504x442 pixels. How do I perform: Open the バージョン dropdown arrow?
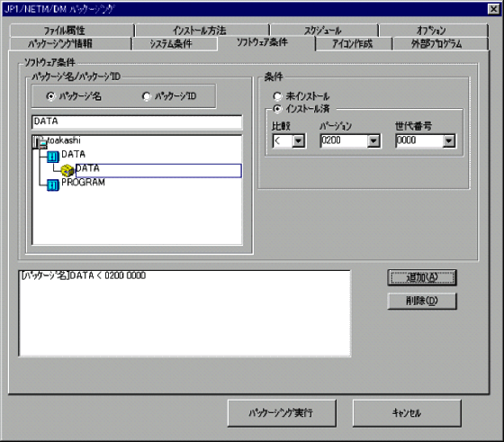tap(373, 140)
